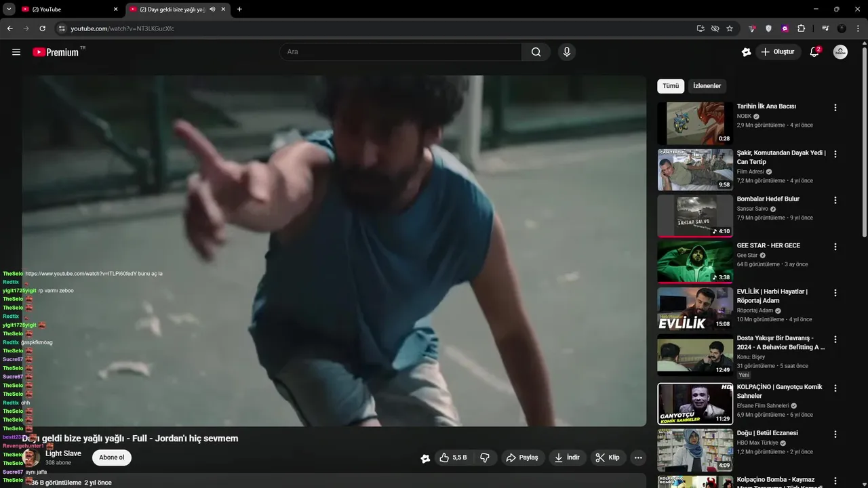The width and height of the screenshot is (868, 488).
Task: Open options for Bombalar Hedef Bulur
Action: 835,201
